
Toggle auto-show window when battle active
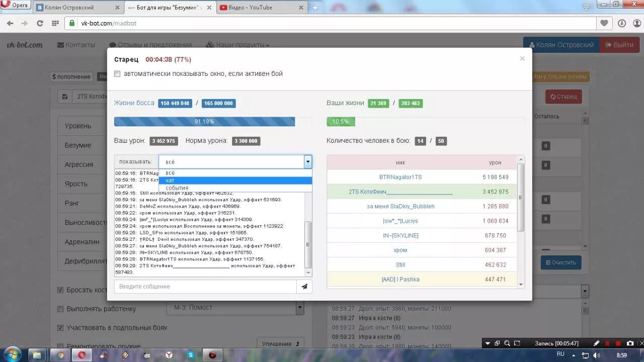coord(117,74)
